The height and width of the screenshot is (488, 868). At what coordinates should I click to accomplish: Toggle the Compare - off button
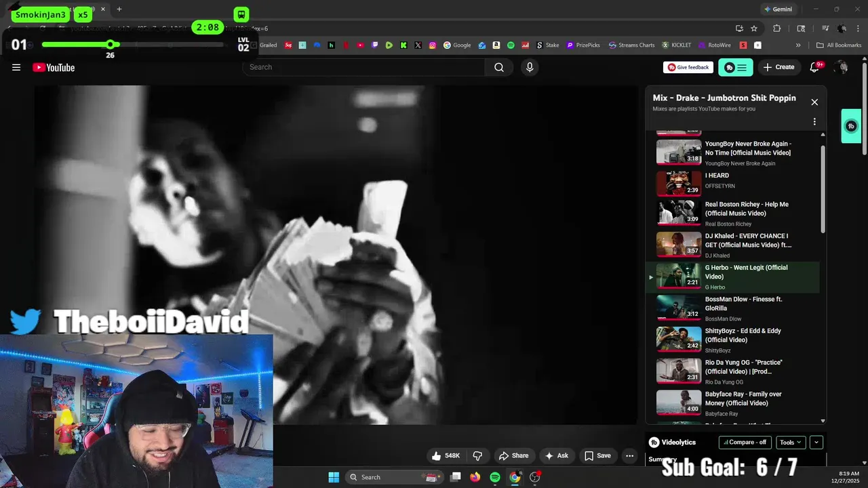tap(745, 443)
